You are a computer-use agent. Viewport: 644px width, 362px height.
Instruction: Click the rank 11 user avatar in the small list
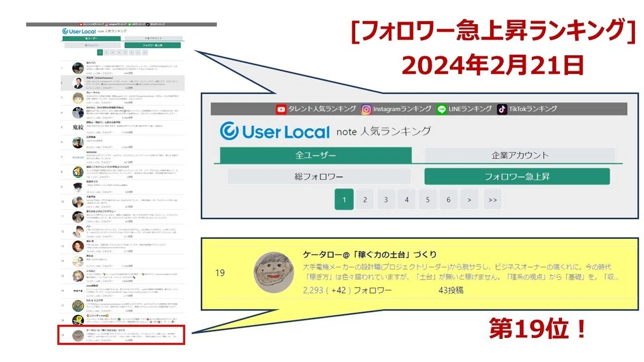78,217
